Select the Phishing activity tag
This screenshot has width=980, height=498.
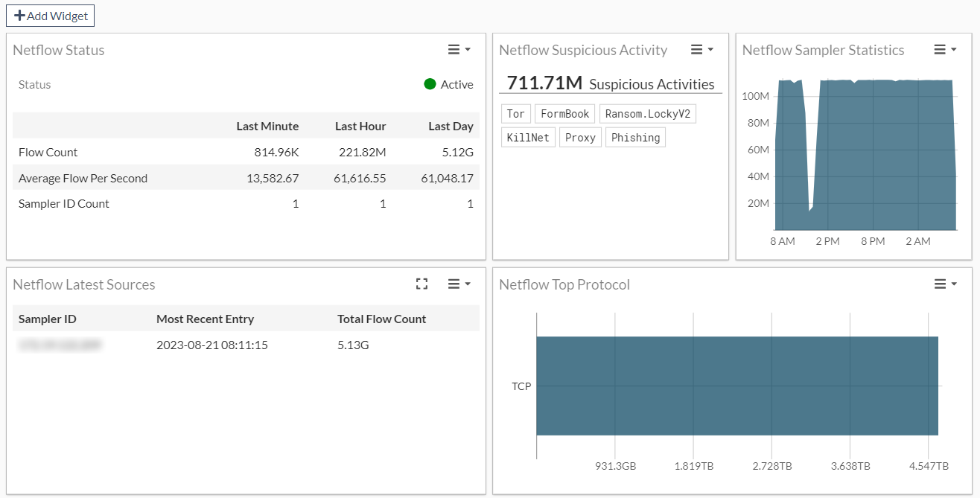tap(635, 137)
